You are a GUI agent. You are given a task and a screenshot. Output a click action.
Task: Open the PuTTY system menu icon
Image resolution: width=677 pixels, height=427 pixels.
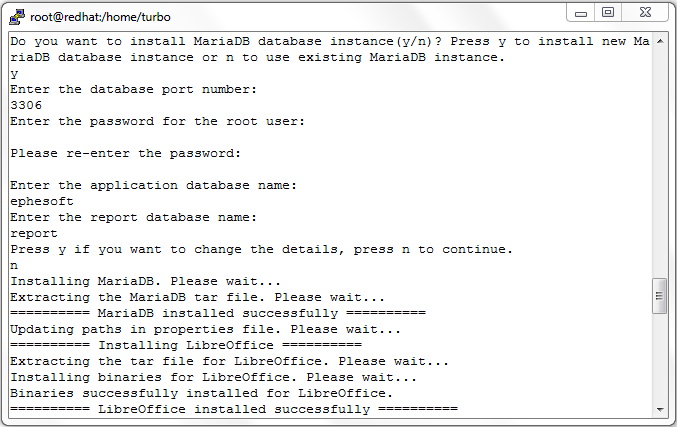point(17,17)
